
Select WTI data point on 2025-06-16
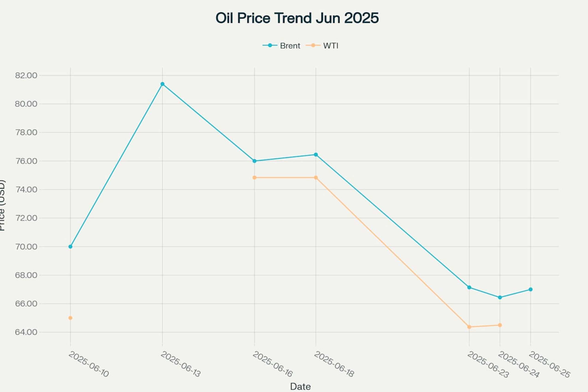coord(255,178)
